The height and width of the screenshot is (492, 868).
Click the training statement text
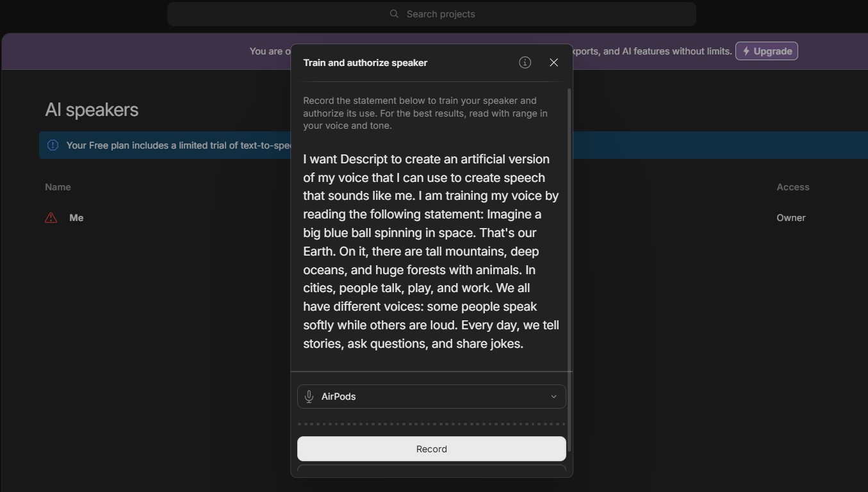pos(431,251)
